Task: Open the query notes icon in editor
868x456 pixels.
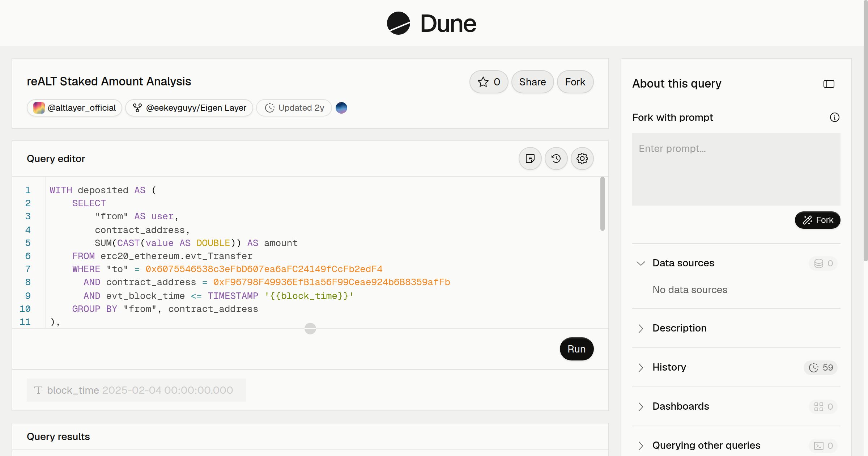Action: click(x=530, y=159)
